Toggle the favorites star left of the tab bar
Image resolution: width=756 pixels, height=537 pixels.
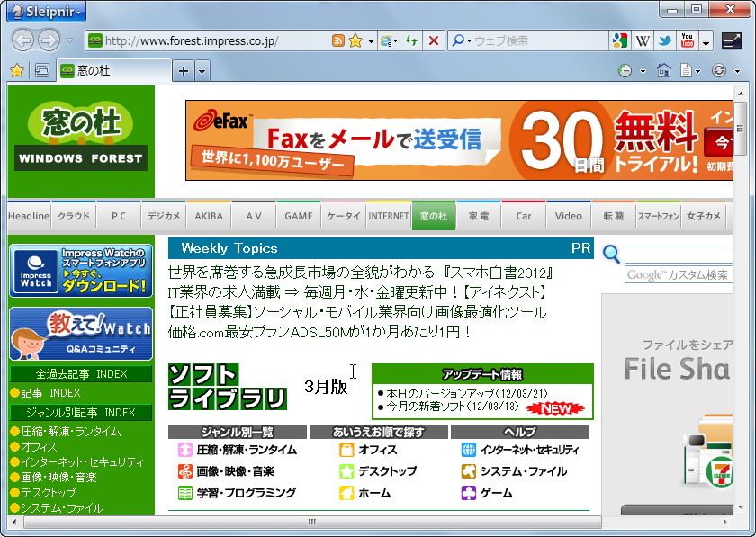[x=16, y=69]
